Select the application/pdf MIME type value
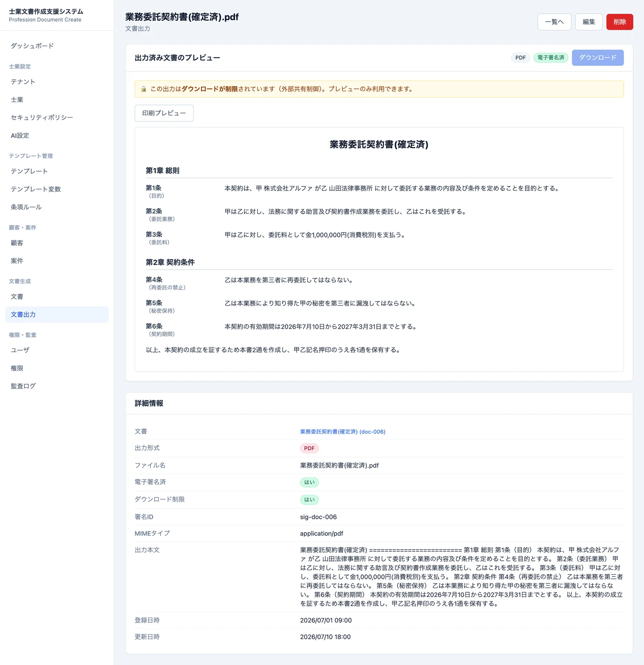This screenshot has width=644, height=665. pos(322,533)
